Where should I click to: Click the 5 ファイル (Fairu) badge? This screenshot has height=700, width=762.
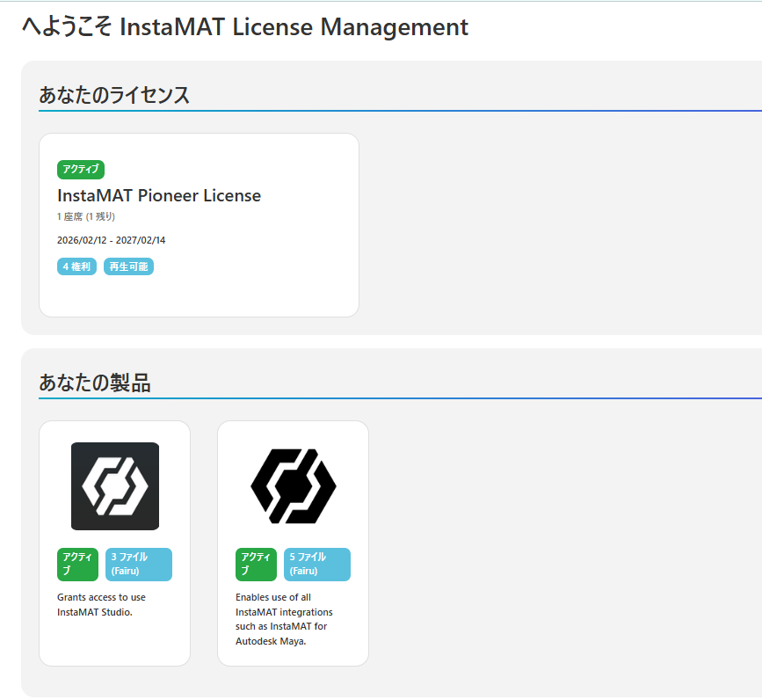click(x=317, y=565)
